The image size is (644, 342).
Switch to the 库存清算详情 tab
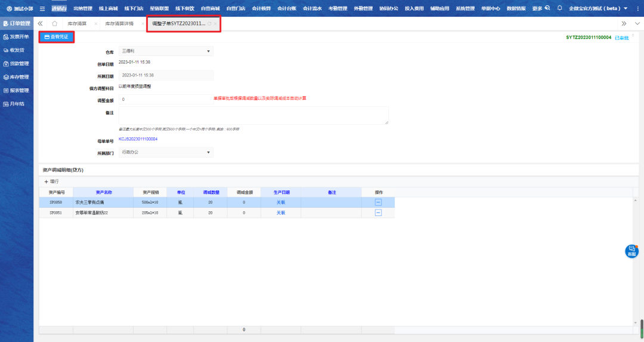(119, 23)
